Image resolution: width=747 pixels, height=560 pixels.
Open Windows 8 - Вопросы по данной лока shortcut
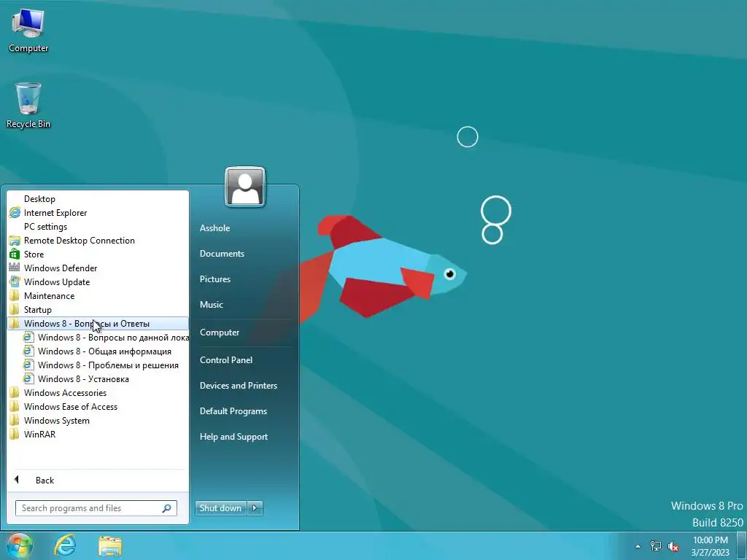[105, 338]
